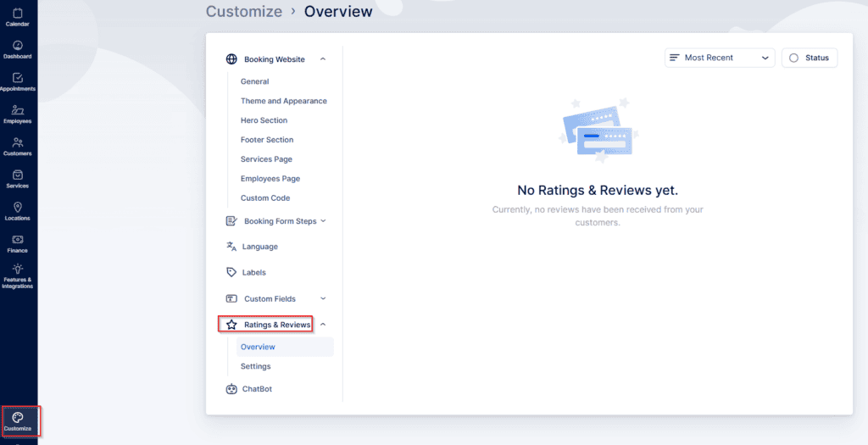
Task: Click the ChatBot robot icon
Action: click(231, 388)
